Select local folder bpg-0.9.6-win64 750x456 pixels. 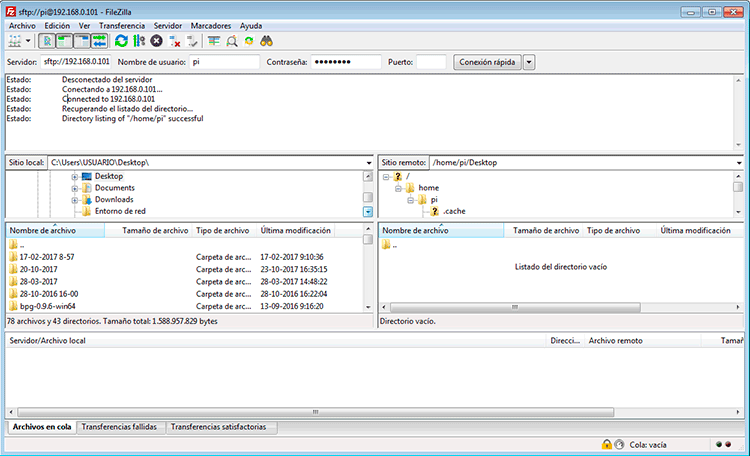coord(47,306)
